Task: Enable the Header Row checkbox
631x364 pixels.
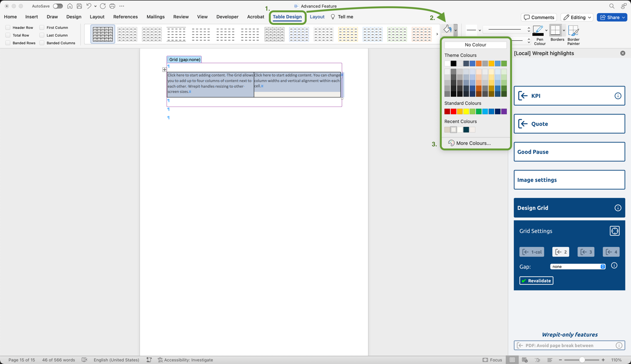Action: [x=8, y=27]
